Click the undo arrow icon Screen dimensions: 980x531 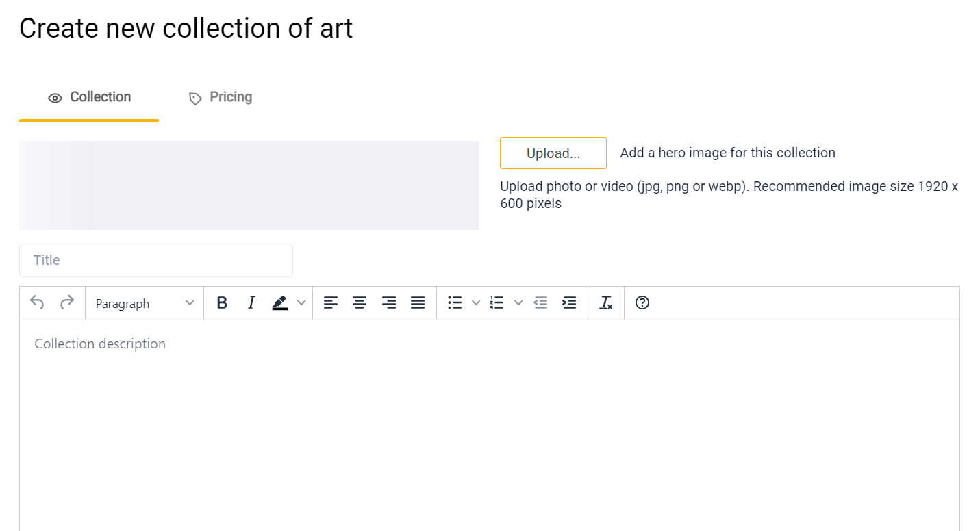(x=37, y=302)
